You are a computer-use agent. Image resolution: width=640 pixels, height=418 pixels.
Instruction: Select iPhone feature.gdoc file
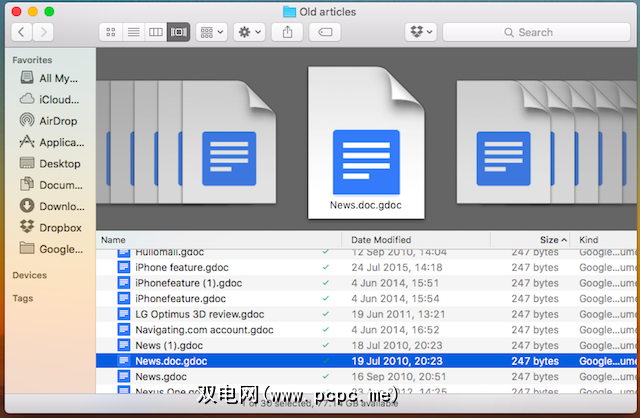point(366,267)
